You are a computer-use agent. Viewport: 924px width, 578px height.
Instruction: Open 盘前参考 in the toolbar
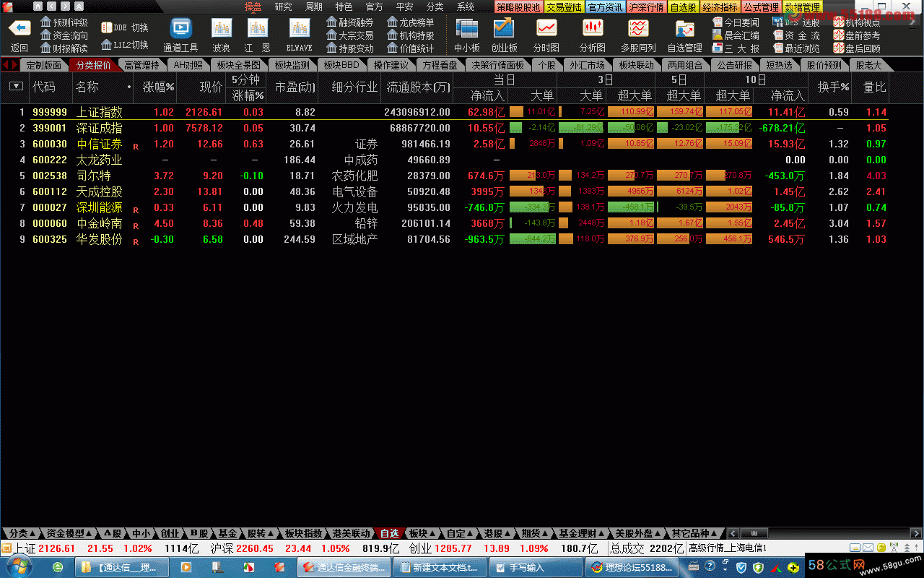coord(857,35)
